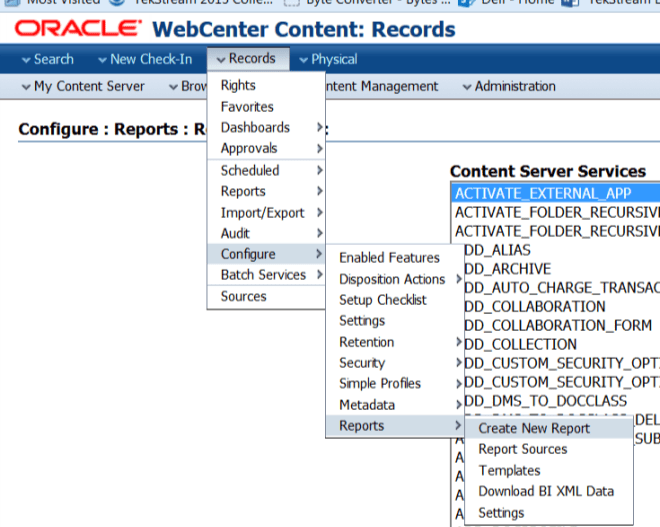Expand the Disposition Actions submenu

pos(395,279)
